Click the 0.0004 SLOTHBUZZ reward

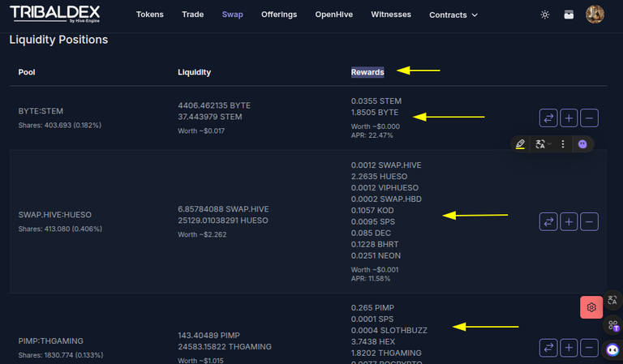pos(389,330)
